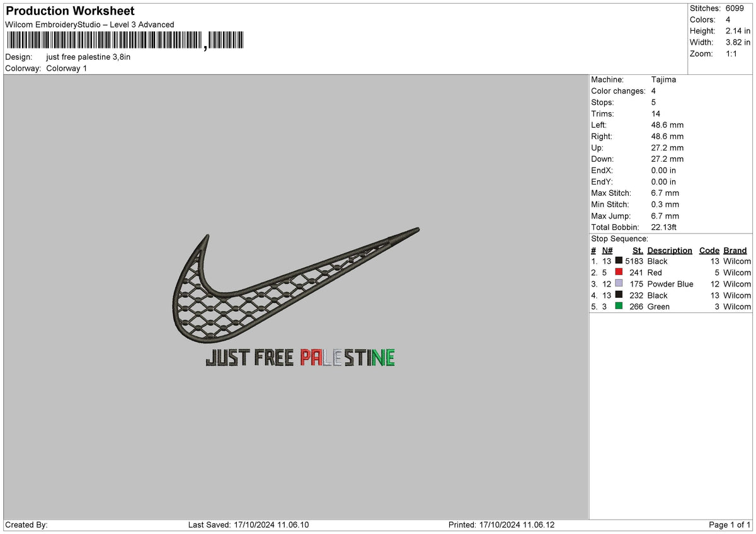Click the 'EndY:' label
The width and height of the screenshot is (756, 534).
pos(602,181)
